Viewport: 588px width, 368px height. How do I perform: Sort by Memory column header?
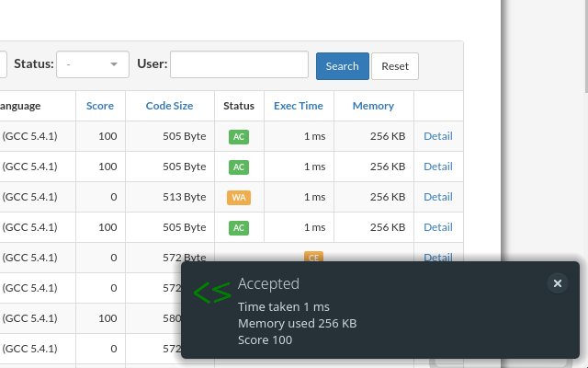[373, 106]
